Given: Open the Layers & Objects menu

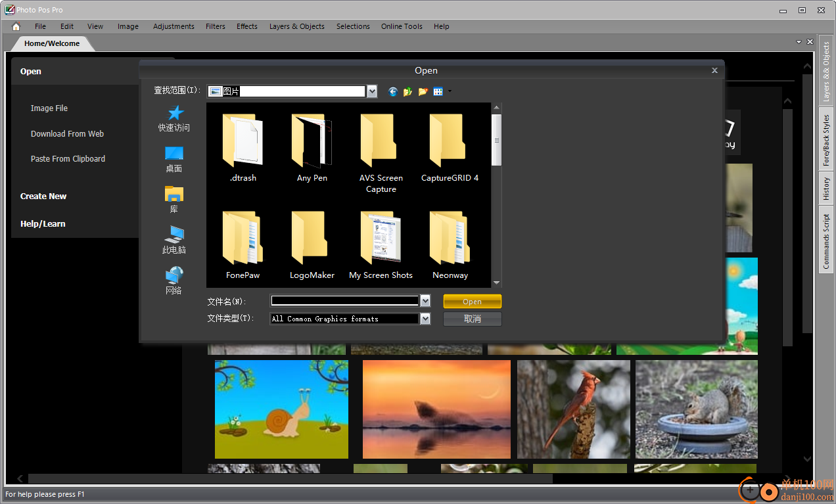Looking at the screenshot, I should click(297, 26).
